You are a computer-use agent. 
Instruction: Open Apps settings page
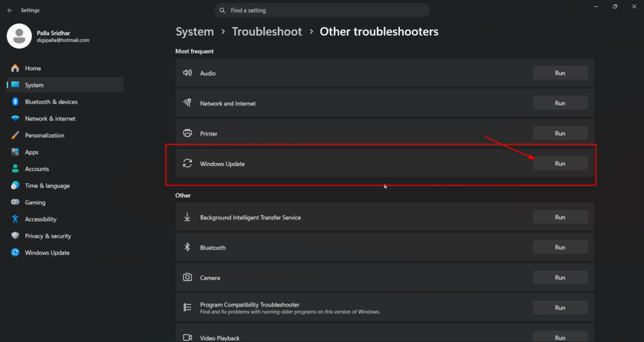pyautogui.click(x=65, y=152)
